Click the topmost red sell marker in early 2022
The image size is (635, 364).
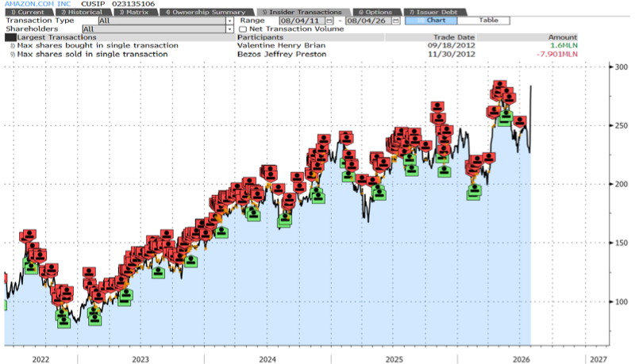pos(29,235)
